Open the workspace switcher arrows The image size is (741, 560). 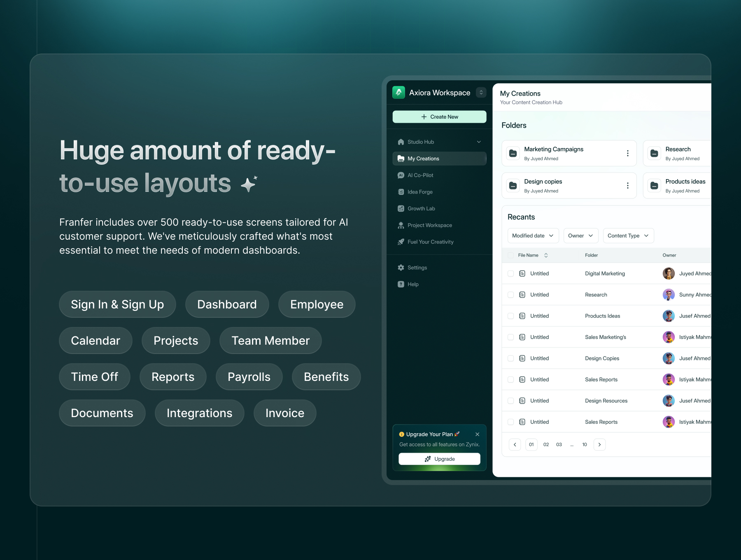(x=481, y=93)
